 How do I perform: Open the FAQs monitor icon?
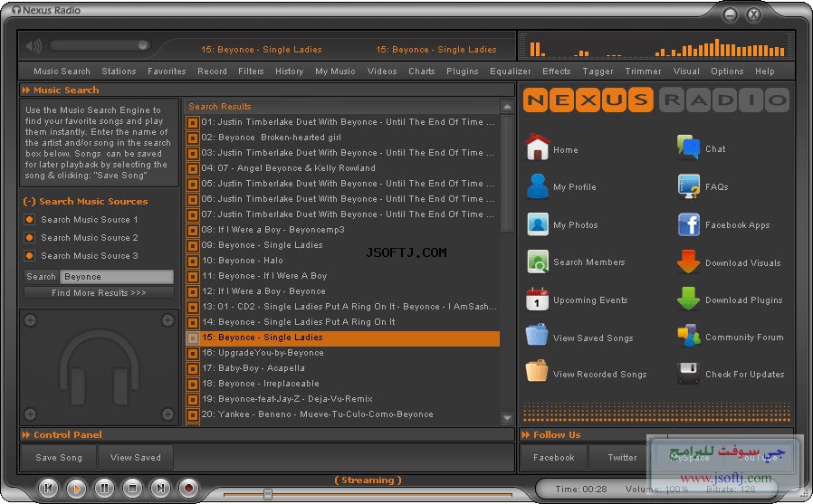(x=689, y=186)
